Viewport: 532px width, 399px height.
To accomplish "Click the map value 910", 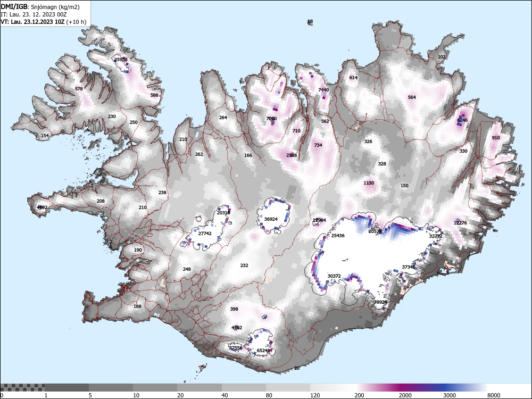I will (496, 138).
